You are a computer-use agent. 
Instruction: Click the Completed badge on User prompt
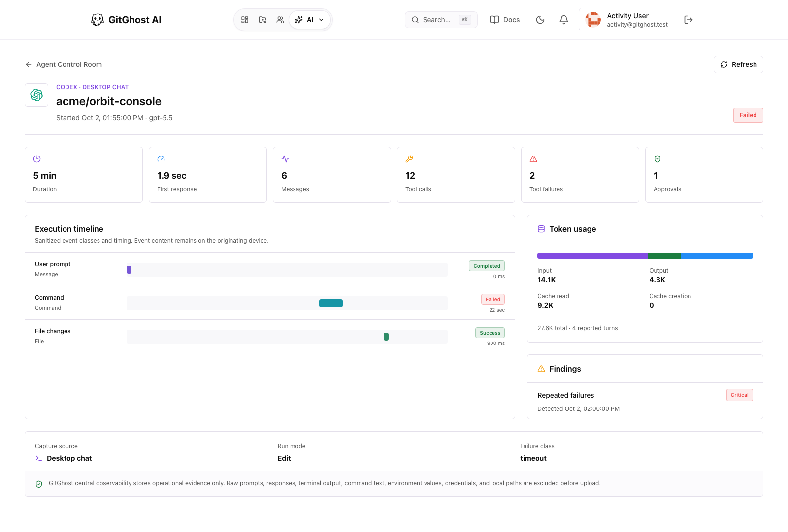[487, 266]
